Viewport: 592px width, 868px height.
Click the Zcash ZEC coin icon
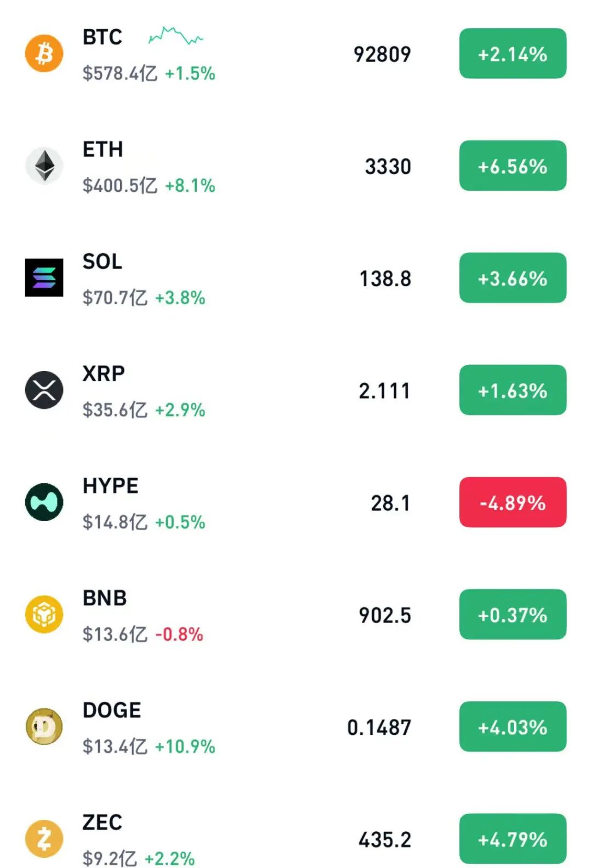pos(44,838)
